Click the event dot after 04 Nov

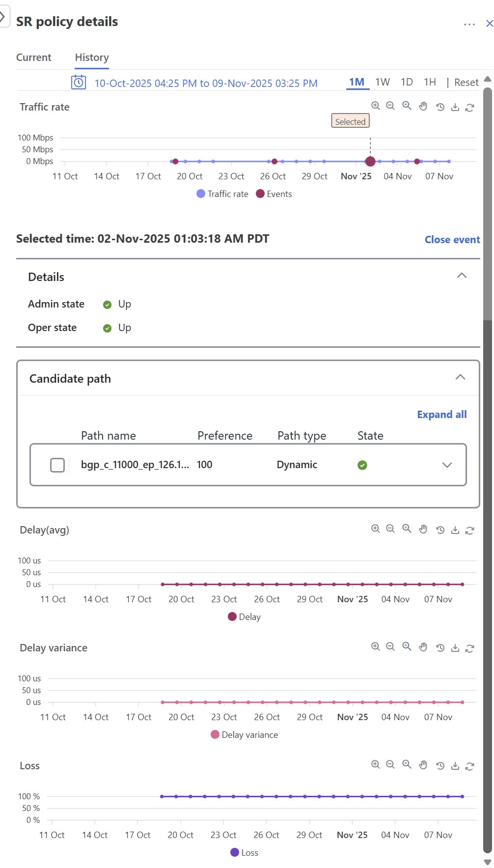(417, 161)
